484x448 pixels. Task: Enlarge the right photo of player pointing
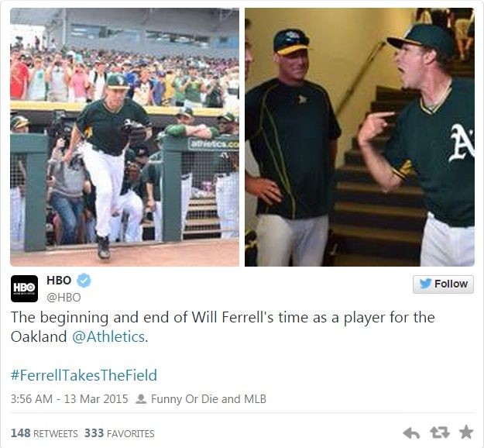point(359,137)
